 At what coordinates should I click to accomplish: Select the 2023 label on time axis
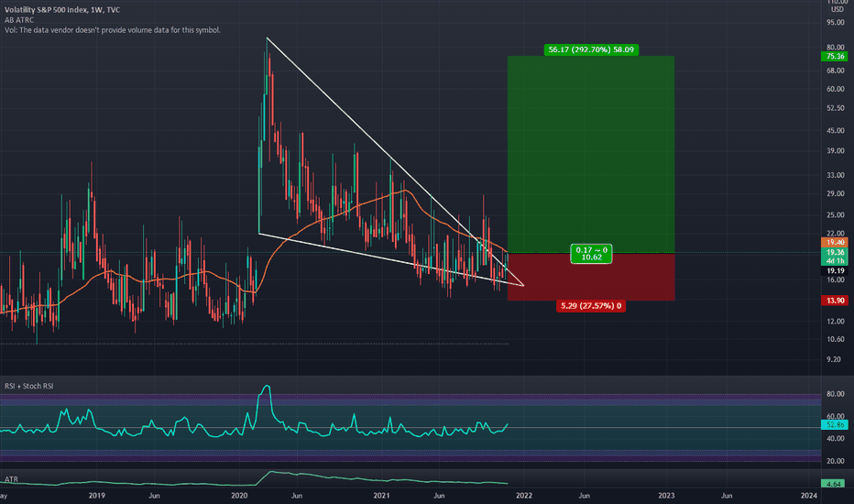(666, 495)
